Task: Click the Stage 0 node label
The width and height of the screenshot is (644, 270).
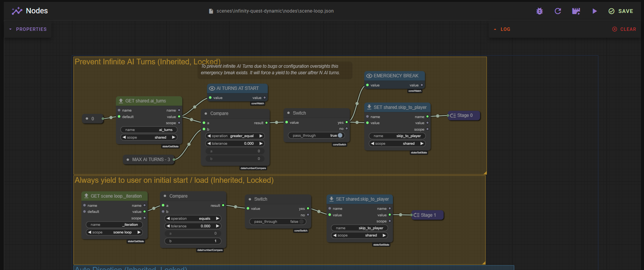Action: coord(465,115)
